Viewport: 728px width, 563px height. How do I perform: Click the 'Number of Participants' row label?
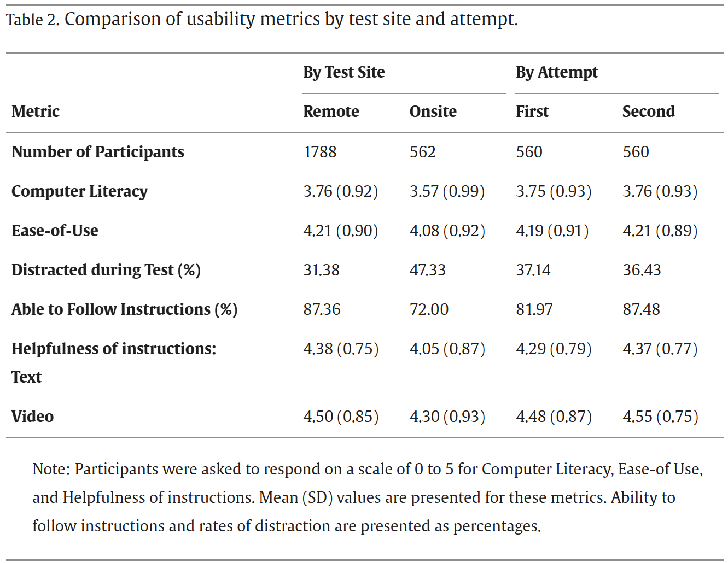pyautogui.click(x=98, y=152)
